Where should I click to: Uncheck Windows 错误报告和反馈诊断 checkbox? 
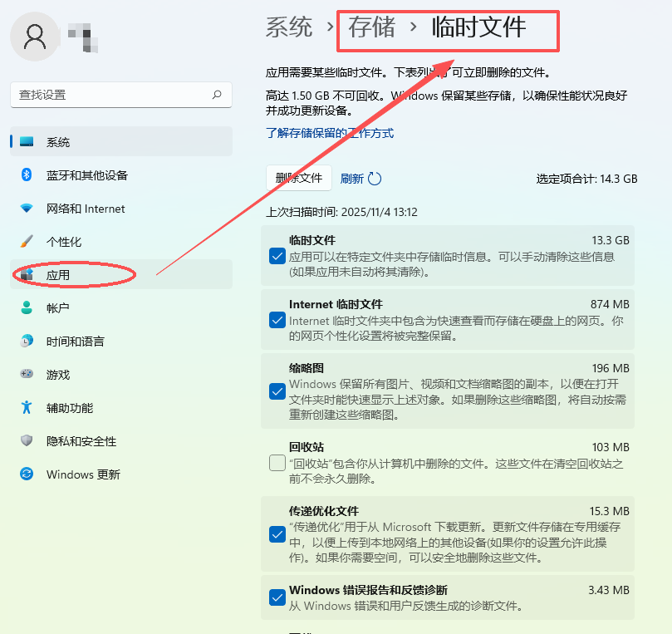(277, 597)
